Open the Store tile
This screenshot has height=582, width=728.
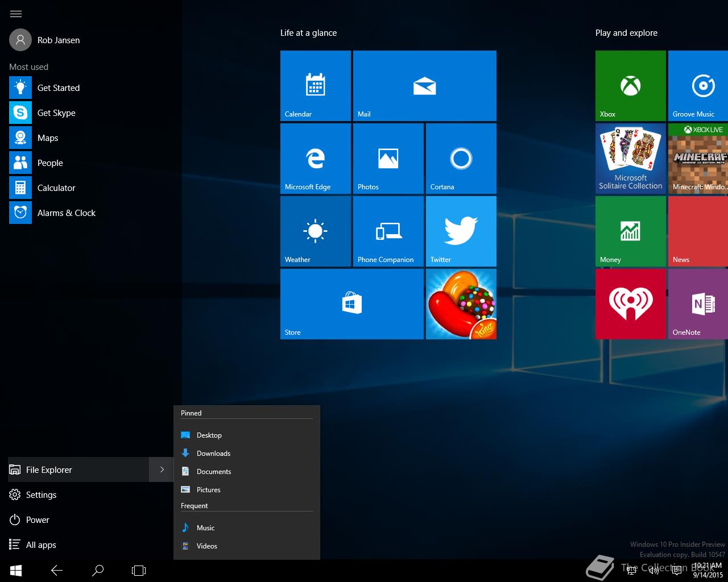[352, 304]
